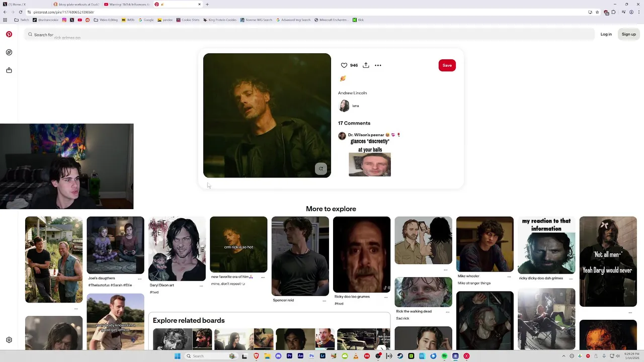Open the browser extensions puzzle icon
Image resolution: width=644 pixels, height=362 pixels.
click(613, 12)
